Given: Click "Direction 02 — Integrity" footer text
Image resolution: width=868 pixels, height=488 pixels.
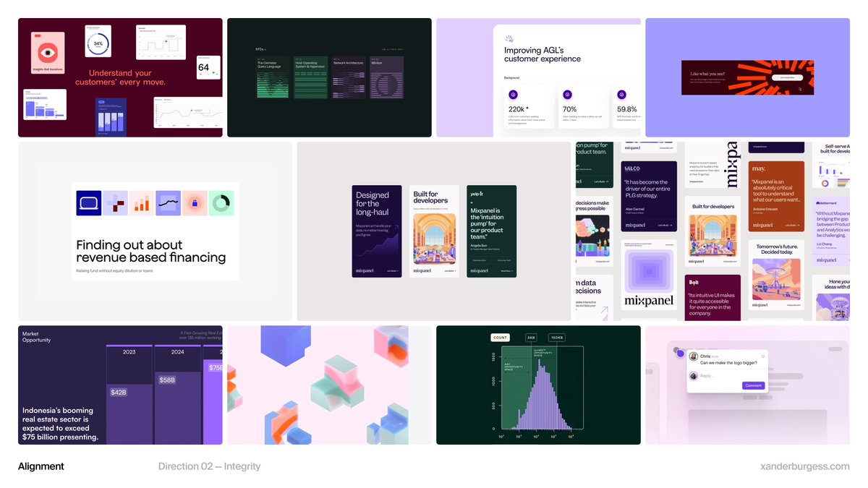Looking at the screenshot, I should pyautogui.click(x=209, y=466).
